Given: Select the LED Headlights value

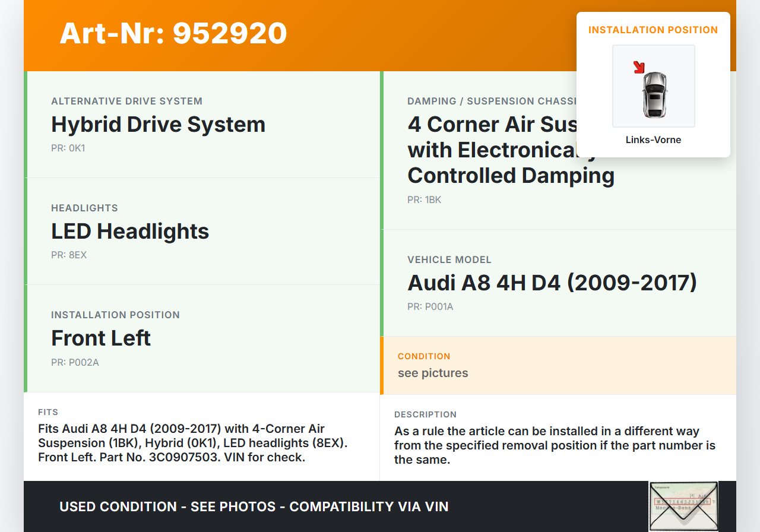Looking at the screenshot, I should [130, 231].
